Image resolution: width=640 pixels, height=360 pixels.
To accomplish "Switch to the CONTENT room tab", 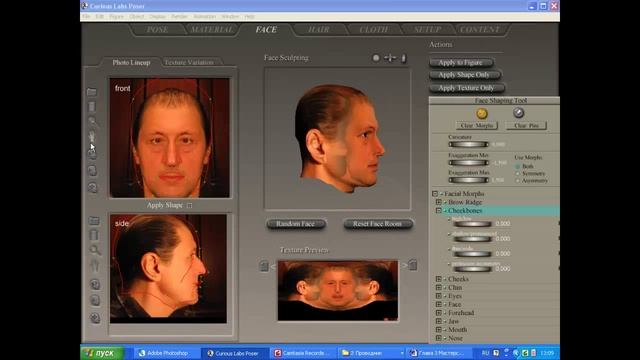I will point(480,30).
